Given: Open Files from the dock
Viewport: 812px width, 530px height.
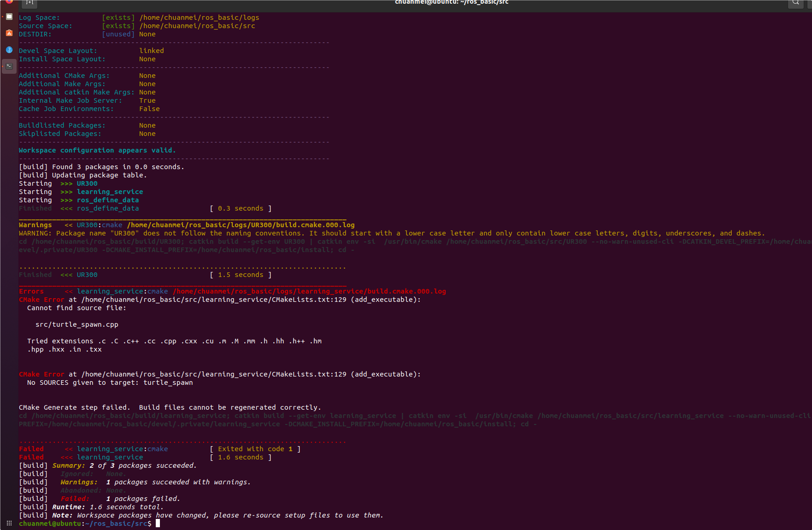Looking at the screenshot, I should coord(9,17).
